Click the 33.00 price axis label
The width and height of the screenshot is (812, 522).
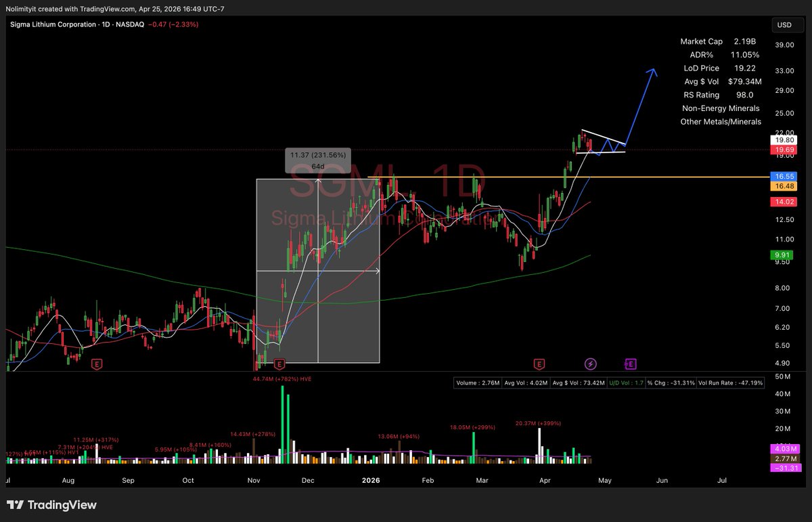point(785,70)
